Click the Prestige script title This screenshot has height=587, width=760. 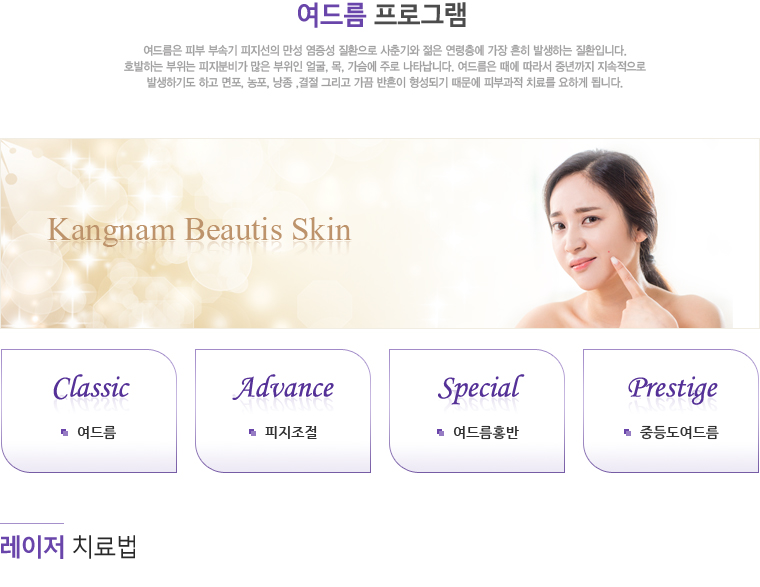pyautogui.click(x=673, y=389)
